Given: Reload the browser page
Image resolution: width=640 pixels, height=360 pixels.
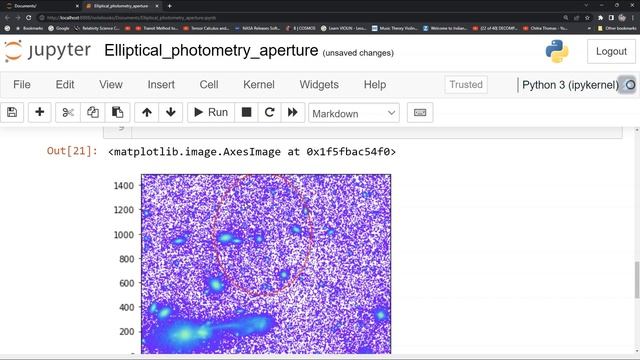Looking at the screenshot, I should 29,18.
